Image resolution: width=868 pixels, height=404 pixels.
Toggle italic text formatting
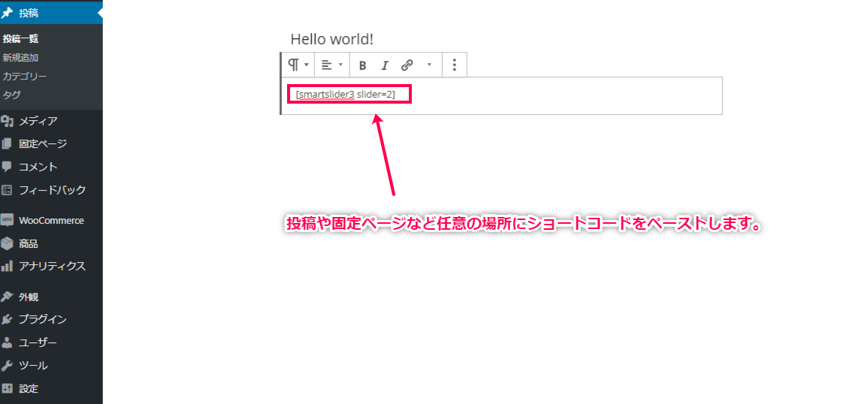(x=385, y=65)
